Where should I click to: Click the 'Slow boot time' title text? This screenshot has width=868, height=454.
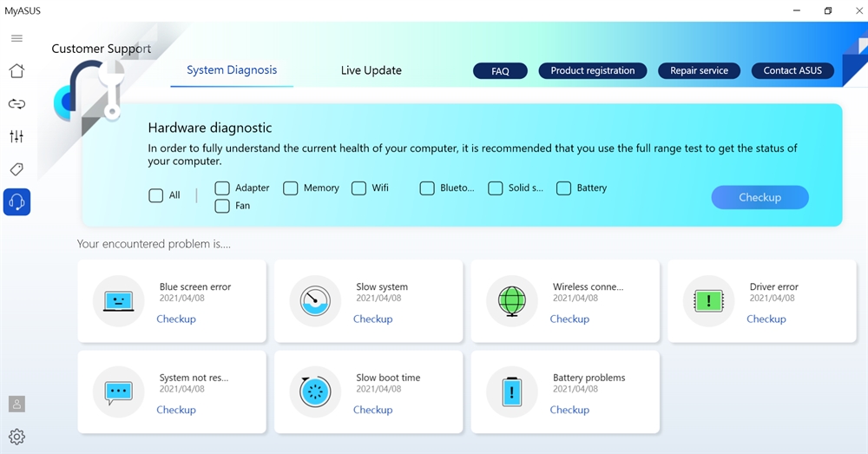click(388, 378)
